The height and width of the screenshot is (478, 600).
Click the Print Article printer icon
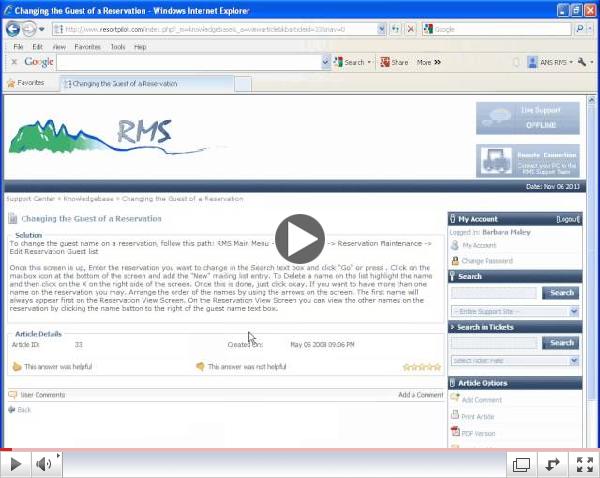click(x=456, y=415)
